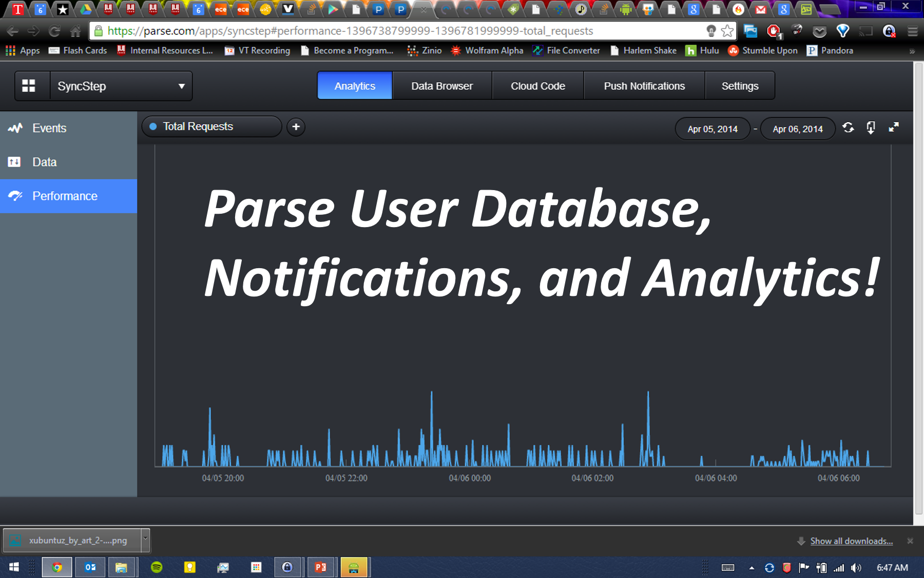Click the Data up-down arrows icon

(x=14, y=162)
